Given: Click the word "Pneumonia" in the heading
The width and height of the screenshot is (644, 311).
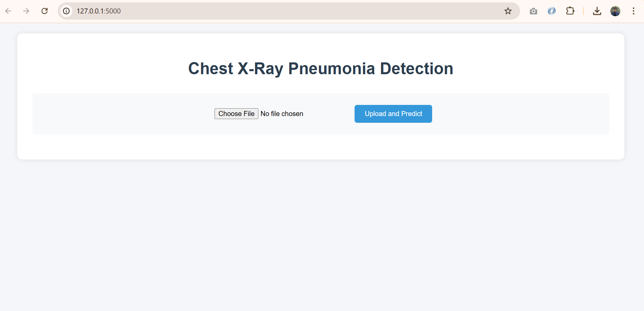Looking at the screenshot, I should (x=332, y=68).
